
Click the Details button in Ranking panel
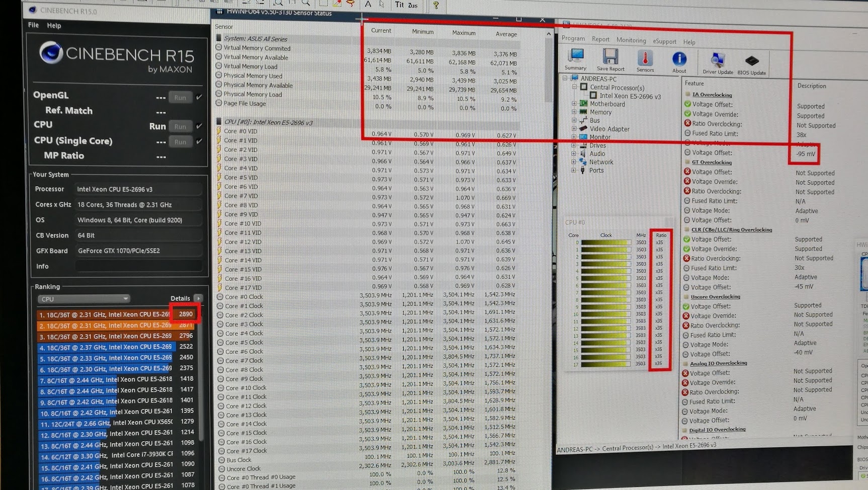point(199,298)
